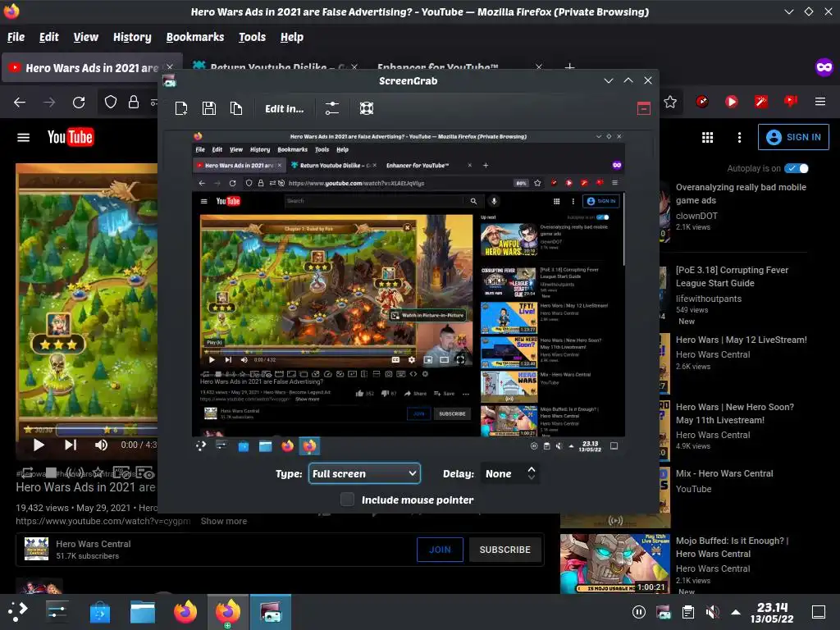Enable Include mouse pointer checkbox

tap(347, 500)
